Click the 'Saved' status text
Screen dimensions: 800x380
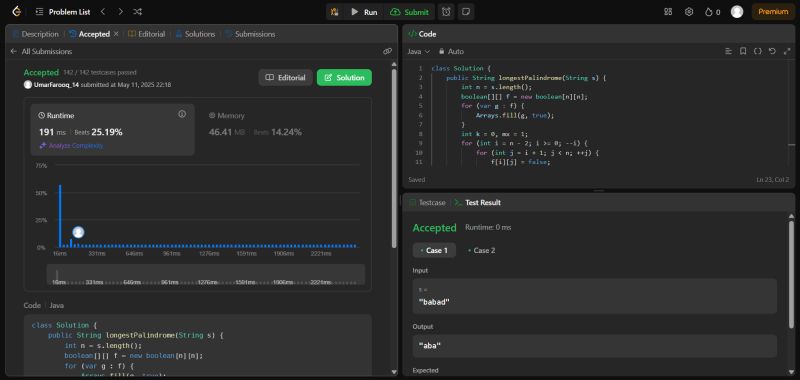click(x=417, y=180)
